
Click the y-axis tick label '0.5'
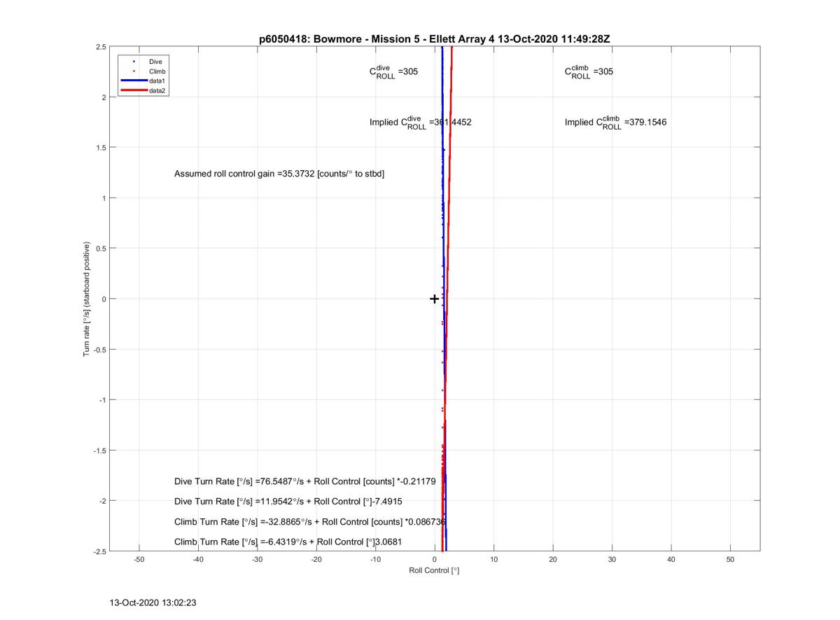[101, 249]
